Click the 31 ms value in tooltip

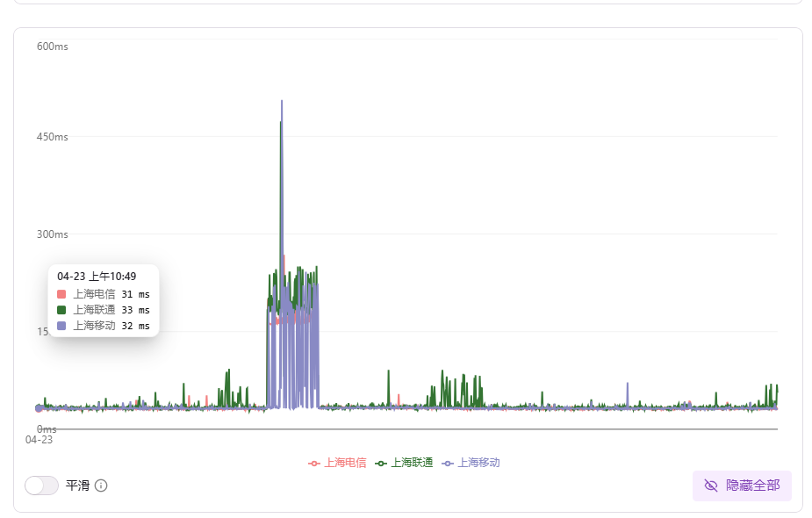[136, 294]
